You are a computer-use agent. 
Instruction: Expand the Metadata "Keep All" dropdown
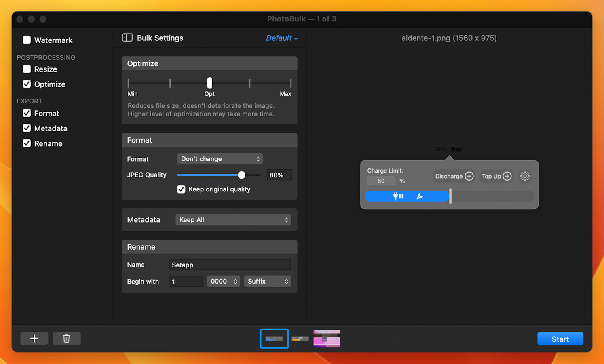233,219
